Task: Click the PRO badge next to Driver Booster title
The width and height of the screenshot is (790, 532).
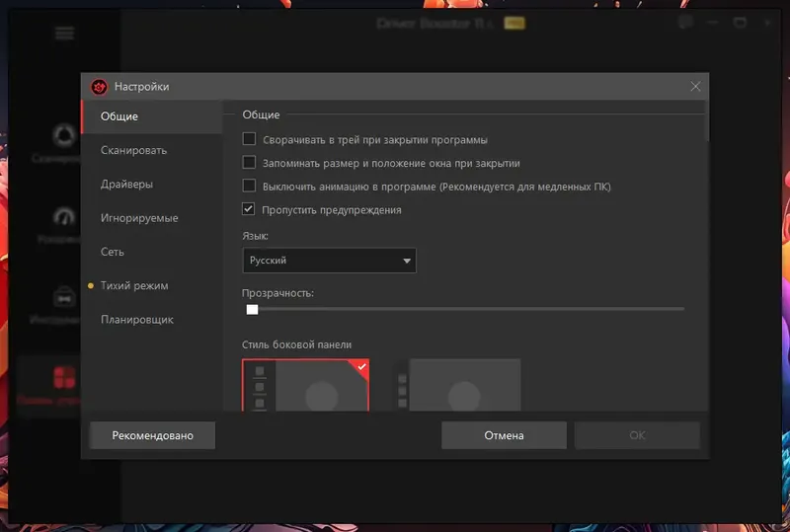Action: coord(514,23)
